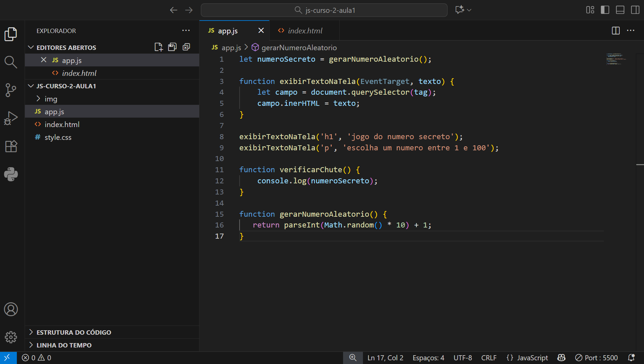Switch to the index.html tab
Screen dimensions: 644x364
coord(305,31)
